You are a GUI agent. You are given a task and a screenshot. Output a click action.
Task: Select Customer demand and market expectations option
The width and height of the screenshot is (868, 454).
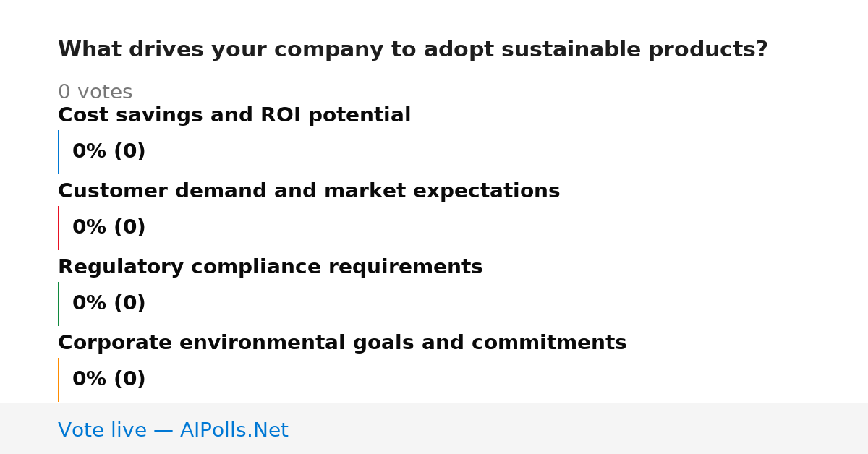click(309, 191)
